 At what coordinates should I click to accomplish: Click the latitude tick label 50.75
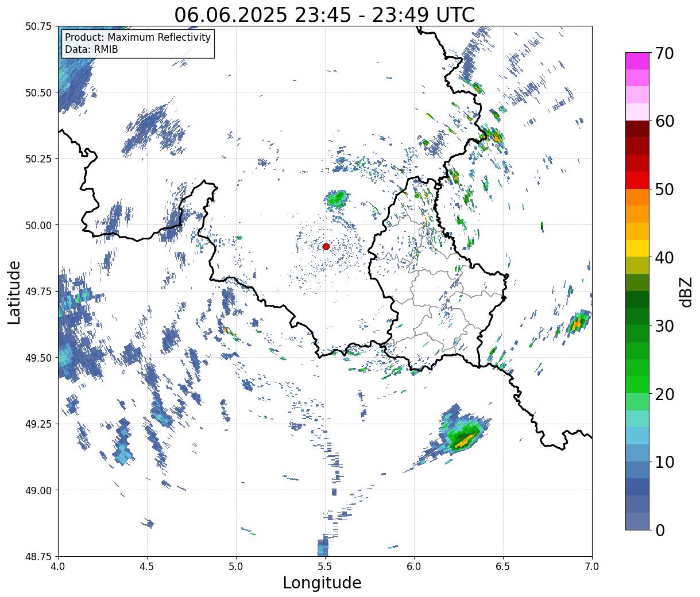tap(38, 26)
